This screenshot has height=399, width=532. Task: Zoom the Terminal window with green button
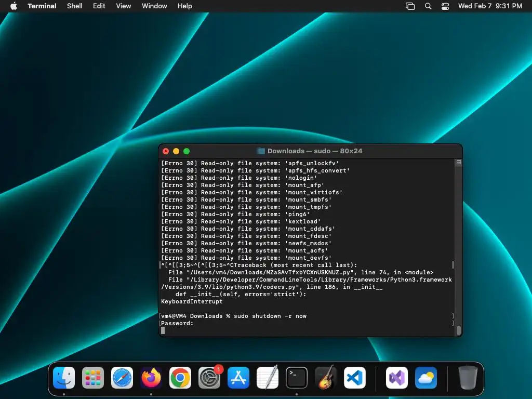(x=187, y=151)
